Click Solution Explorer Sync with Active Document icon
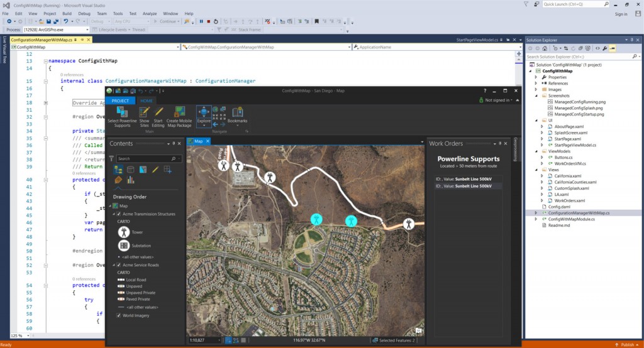Image resolution: width=644 pixels, height=348 pixels. (x=565, y=48)
